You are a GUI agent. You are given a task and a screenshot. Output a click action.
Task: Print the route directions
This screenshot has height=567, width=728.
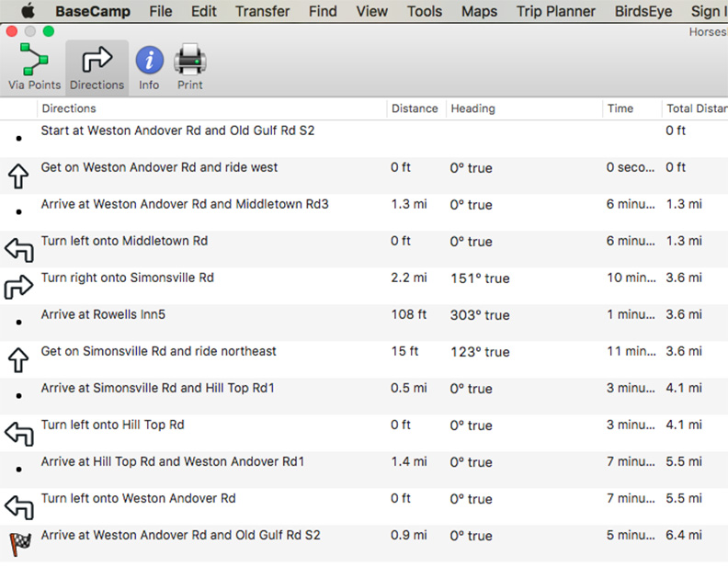coord(190,68)
